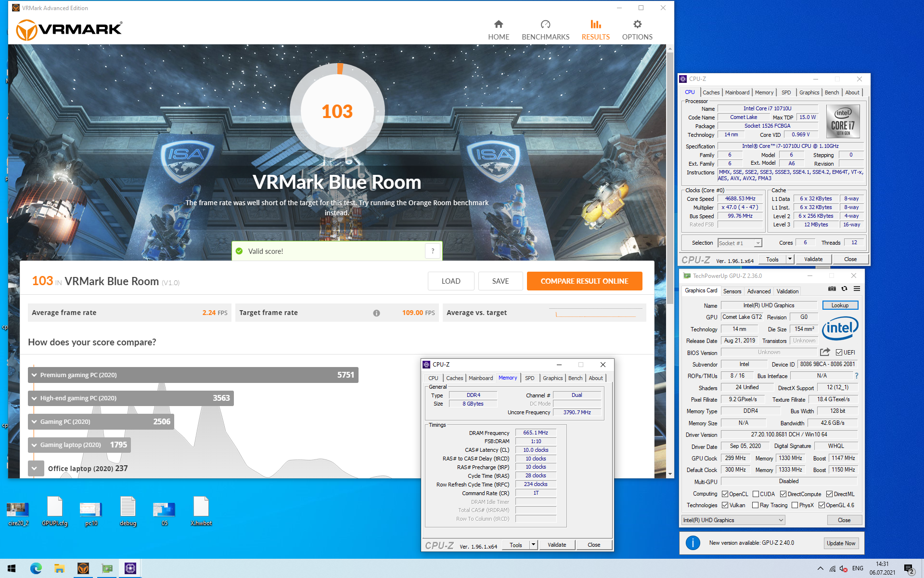Toggle the DirectCompute checkbox
The height and width of the screenshot is (578, 924).
(x=783, y=494)
